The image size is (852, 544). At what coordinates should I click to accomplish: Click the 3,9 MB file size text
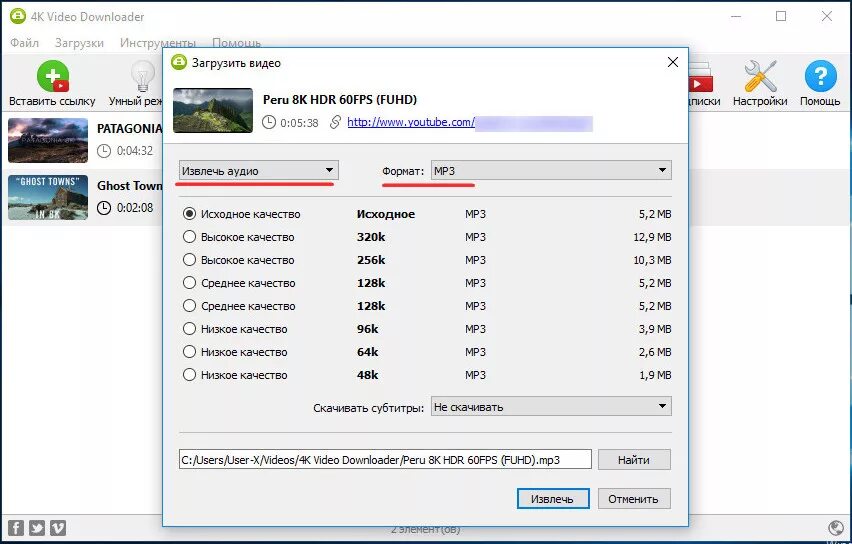pyautogui.click(x=655, y=329)
